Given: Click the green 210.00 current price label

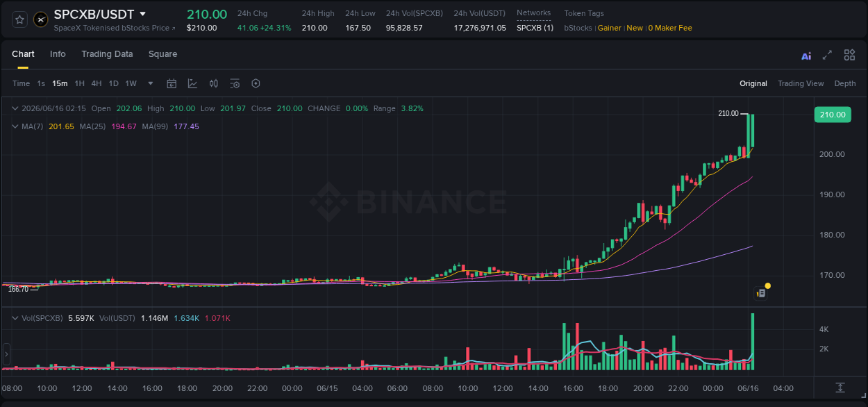Looking at the screenshot, I should click(x=832, y=115).
